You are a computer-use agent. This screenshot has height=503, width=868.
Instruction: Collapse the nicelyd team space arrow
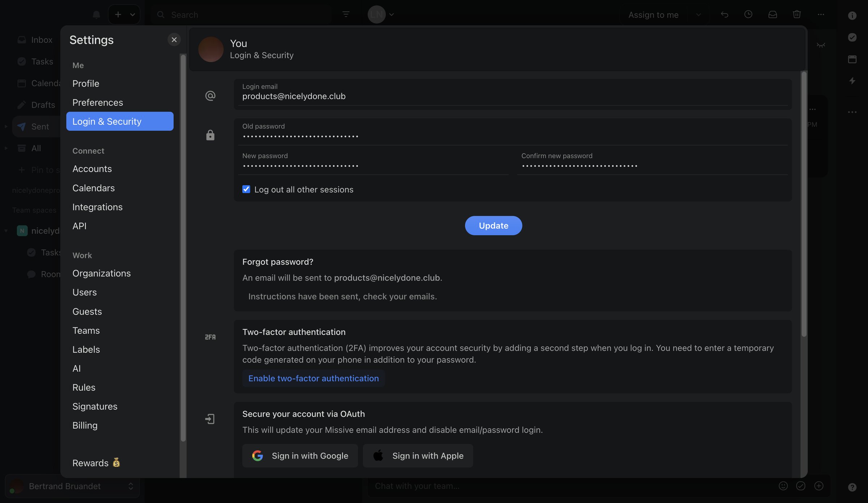(6, 231)
